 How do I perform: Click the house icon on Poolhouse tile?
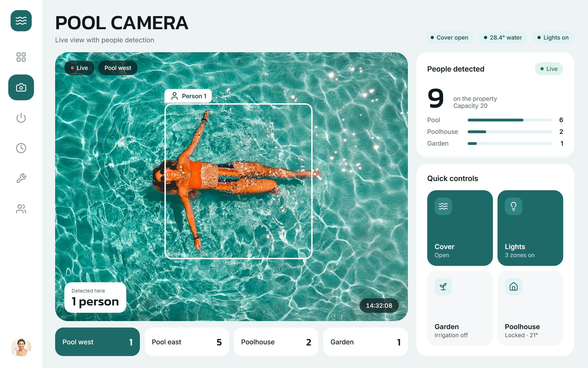click(513, 287)
